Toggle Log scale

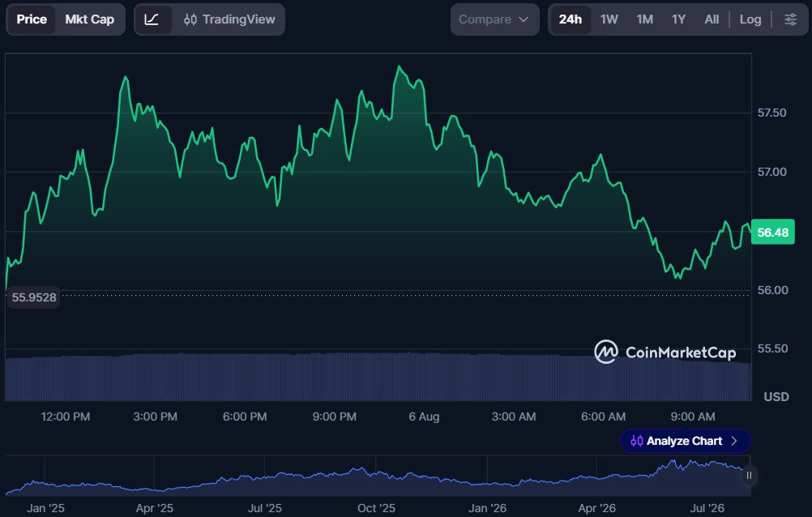click(750, 19)
